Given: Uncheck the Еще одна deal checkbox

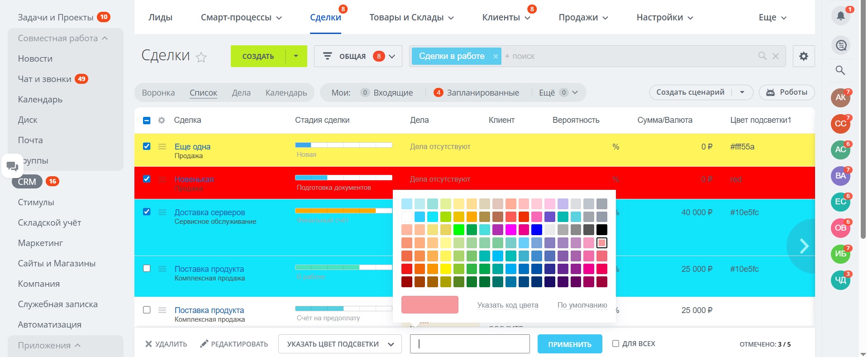Looking at the screenshot, I should (x=147, y=146).
